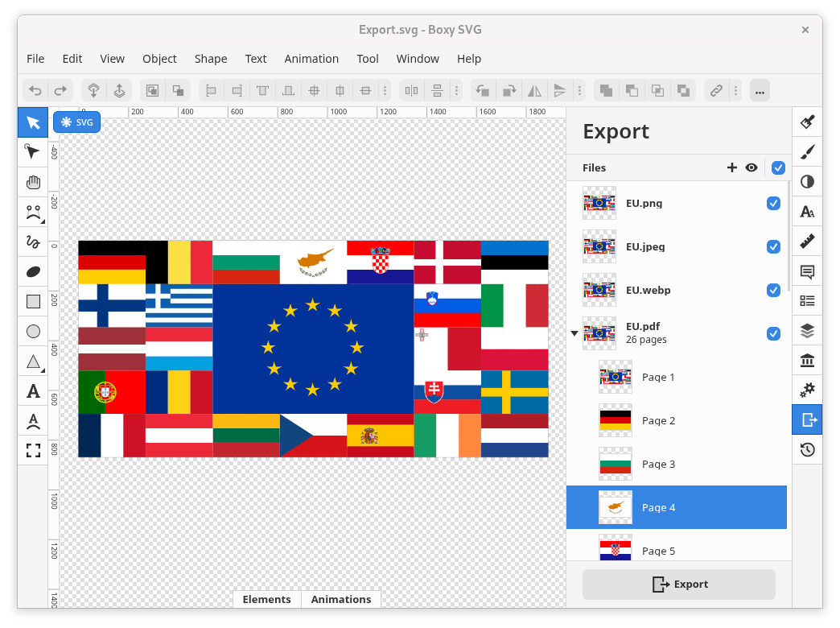Select the Rectangle shape tool
The width and height of the screenshot is (840, 628).
pyautogui.click(x=33, y=302)
